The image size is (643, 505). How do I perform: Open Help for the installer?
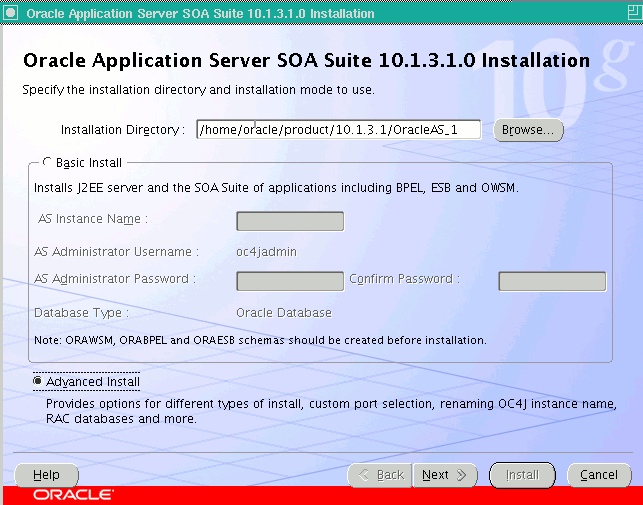pos(46,475)
